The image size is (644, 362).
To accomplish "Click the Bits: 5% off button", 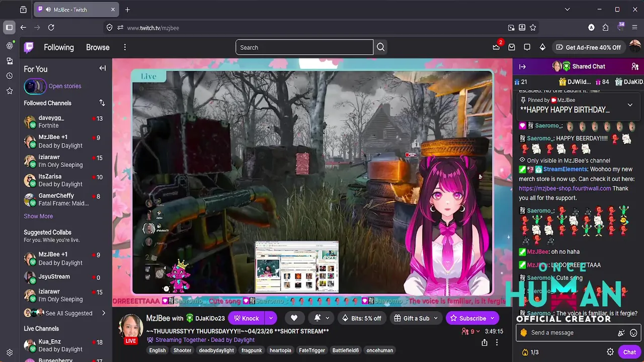I will [361, 318].
